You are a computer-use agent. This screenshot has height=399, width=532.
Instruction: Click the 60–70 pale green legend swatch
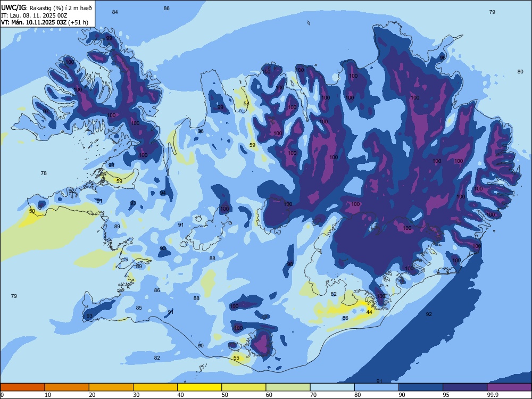[x=288, y=387]
